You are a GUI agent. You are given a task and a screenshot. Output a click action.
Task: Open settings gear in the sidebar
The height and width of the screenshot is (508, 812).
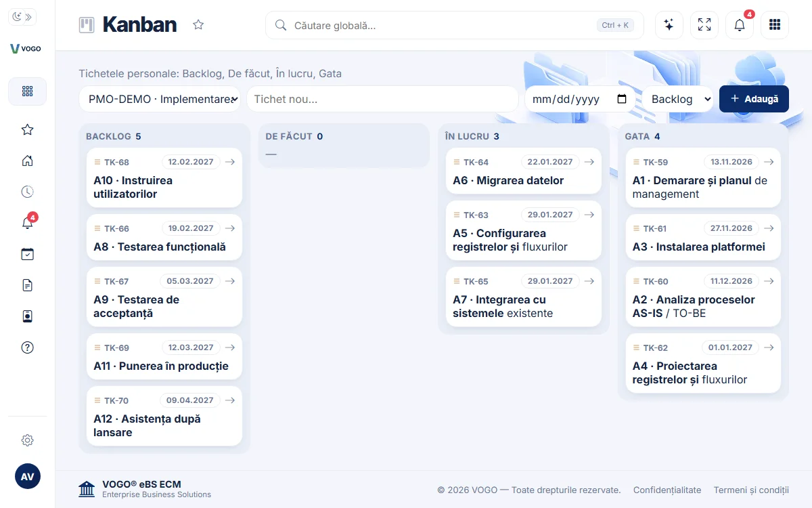click(x=27, y=440)
